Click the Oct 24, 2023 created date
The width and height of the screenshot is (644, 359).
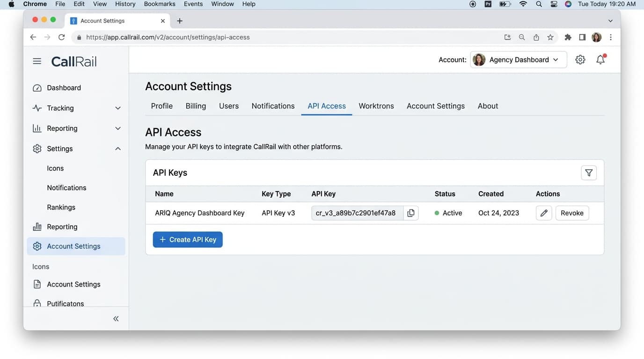(498, 213)
